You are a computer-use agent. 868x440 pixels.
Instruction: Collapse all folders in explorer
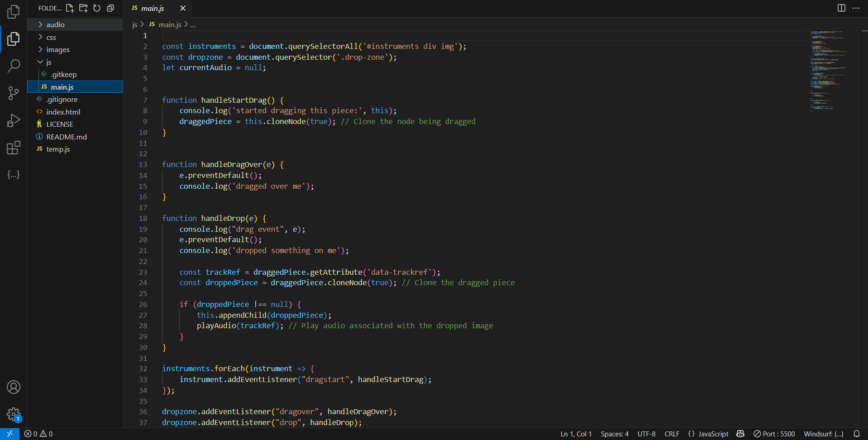pos(110,8)
